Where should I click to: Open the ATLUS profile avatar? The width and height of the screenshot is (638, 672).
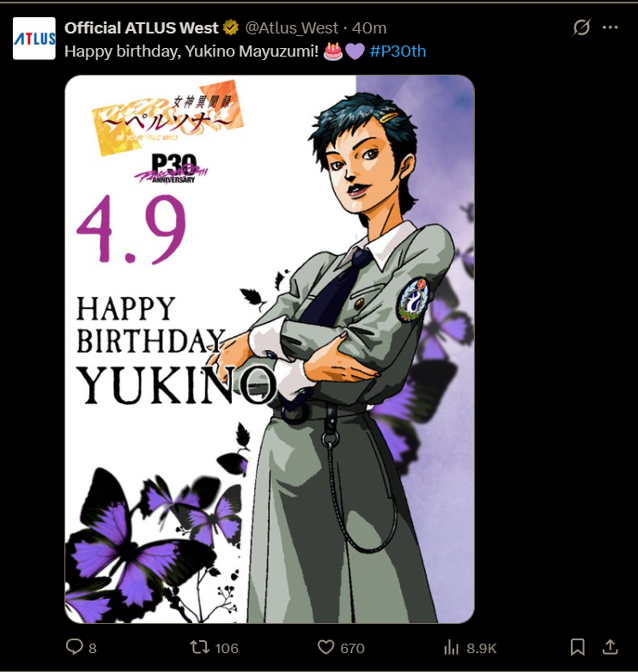click(33, 38)
